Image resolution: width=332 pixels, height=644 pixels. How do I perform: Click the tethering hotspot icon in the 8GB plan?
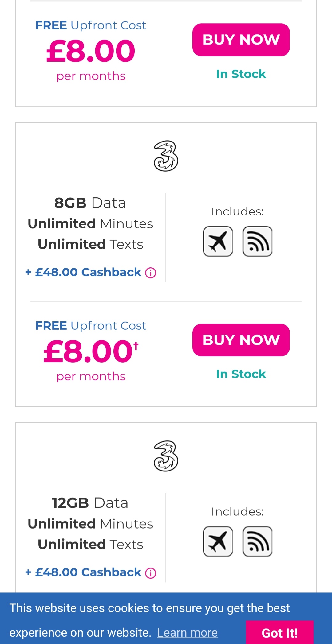(257, 241)
